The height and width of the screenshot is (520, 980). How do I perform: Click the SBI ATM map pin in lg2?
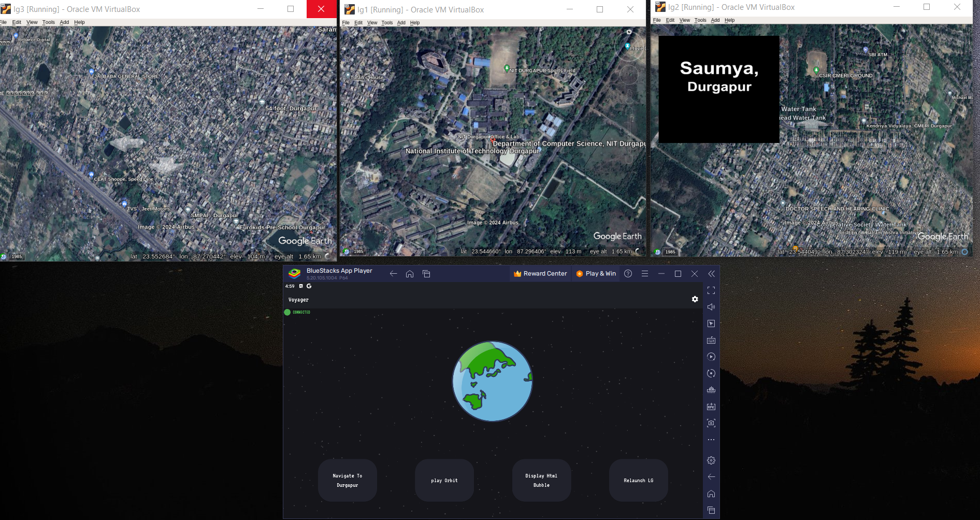point(865,50)
